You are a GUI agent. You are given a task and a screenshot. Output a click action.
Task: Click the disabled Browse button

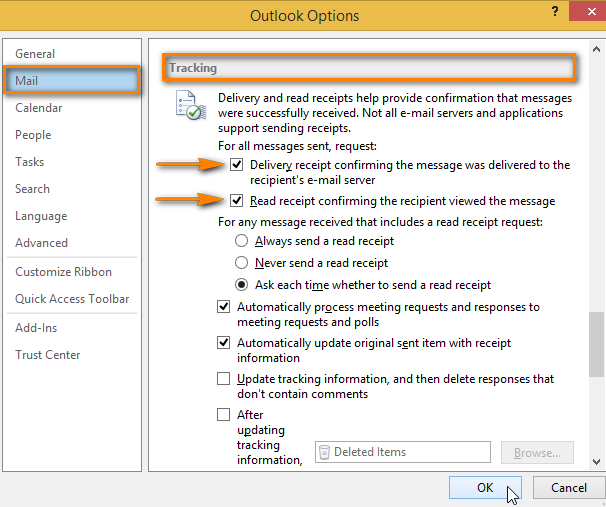point(537,452)
